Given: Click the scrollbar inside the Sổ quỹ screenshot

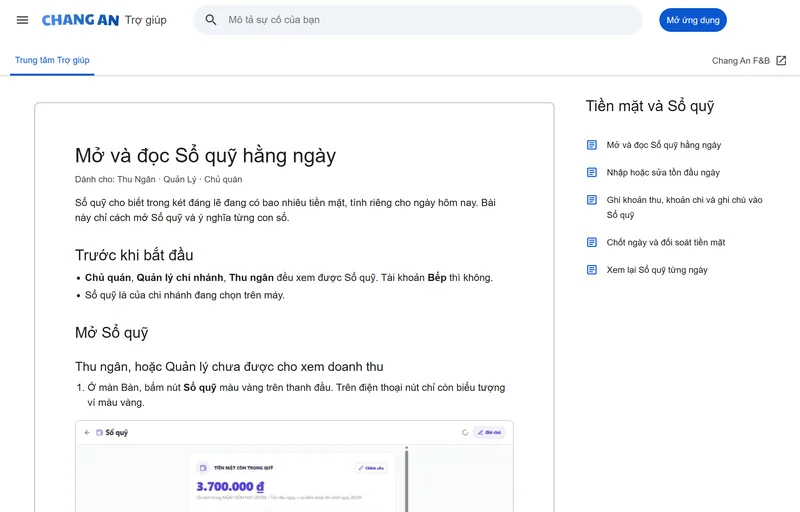Looking at the screenshot, I should tap(407, 478).
